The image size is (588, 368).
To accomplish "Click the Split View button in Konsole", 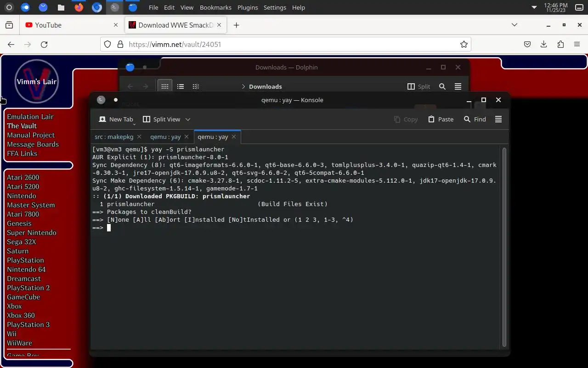I will click(x=162, y=119).
